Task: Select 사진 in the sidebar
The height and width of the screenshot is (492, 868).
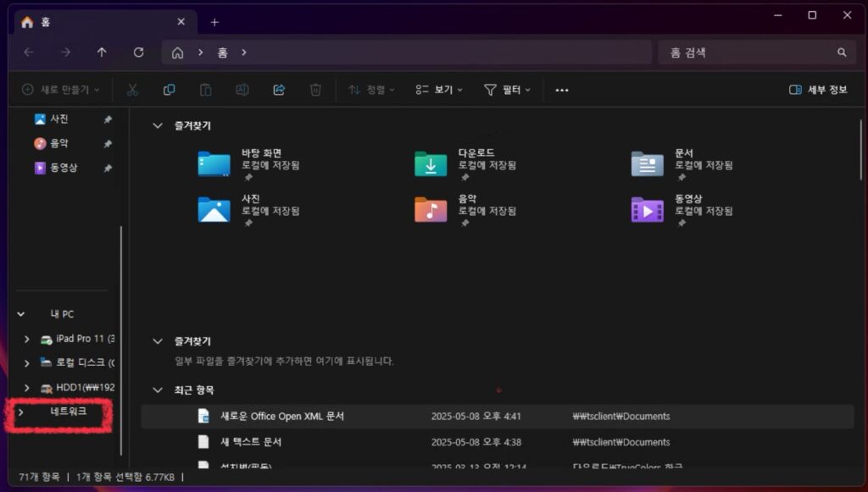Action: point(58,119)
